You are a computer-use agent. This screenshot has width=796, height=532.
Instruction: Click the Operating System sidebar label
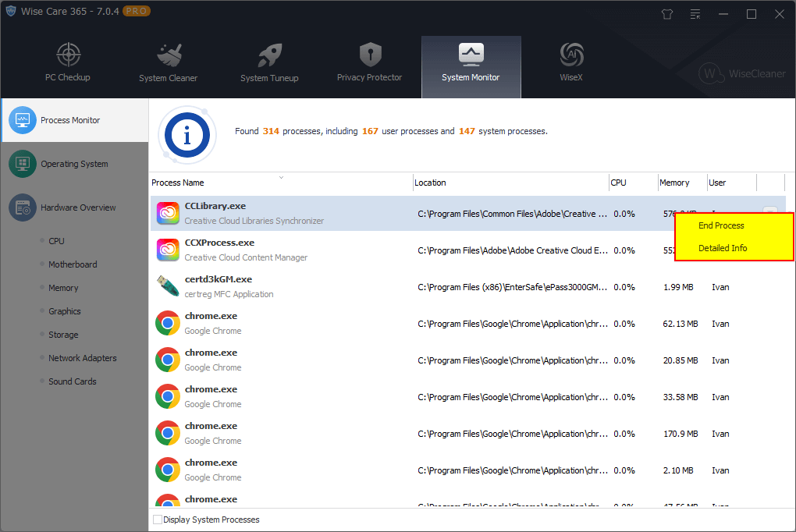pos(74,164)
